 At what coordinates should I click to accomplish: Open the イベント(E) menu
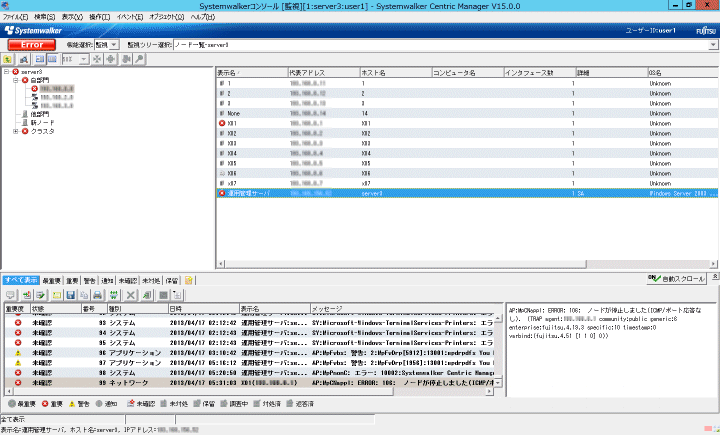pyautogui.click(x=129, y=17)
